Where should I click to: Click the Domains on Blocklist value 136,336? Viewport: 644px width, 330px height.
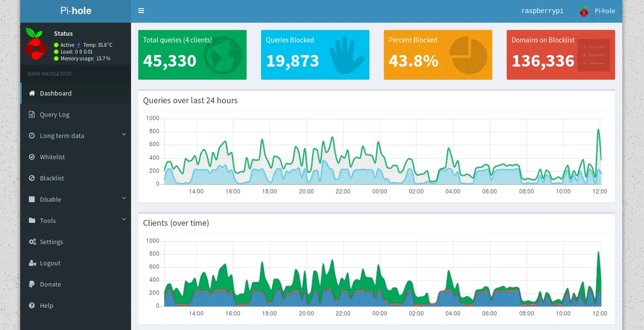pyautogui.click(x=543, y=60)
